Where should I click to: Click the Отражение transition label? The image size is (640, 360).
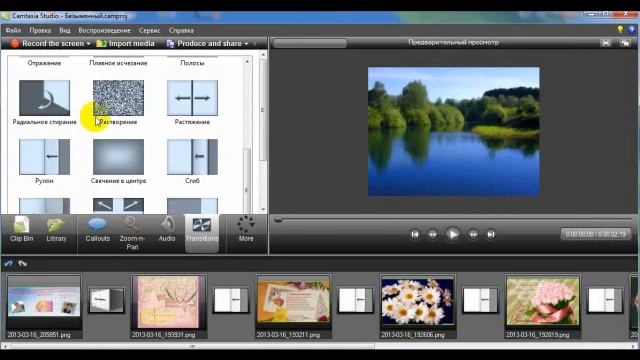pos(44,63)
